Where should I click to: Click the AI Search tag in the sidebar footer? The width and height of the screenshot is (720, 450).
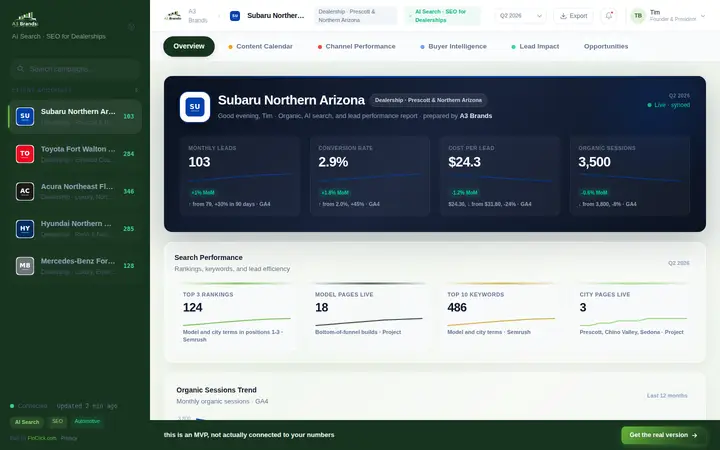[27, 422]
